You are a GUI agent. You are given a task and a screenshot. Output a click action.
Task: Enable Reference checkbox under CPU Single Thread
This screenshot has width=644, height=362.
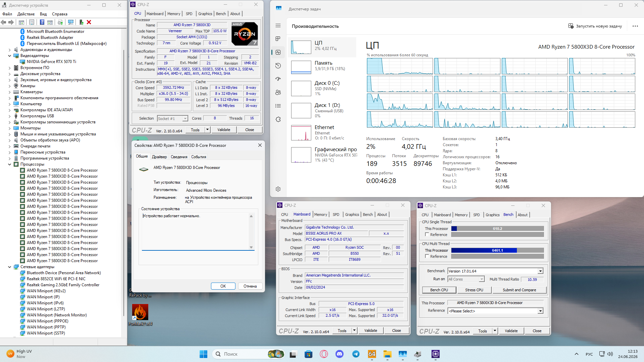tap(427, 235)
